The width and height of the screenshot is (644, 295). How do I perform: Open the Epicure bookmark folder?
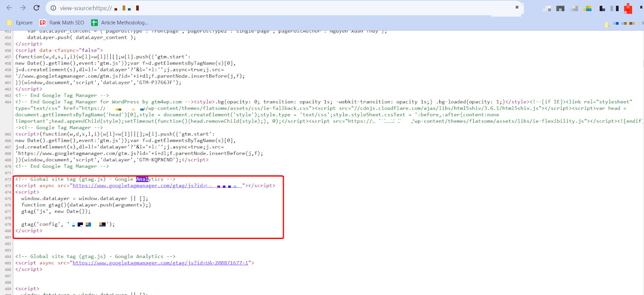click(20, 23)
